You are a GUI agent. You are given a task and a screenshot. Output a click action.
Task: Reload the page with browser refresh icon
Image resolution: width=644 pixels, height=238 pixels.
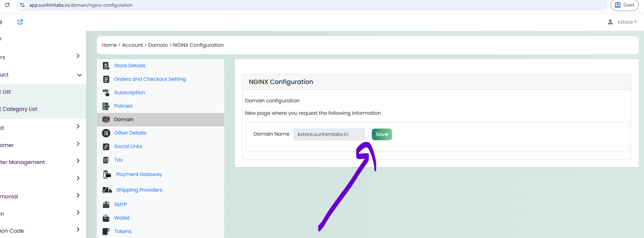[7, 5]
